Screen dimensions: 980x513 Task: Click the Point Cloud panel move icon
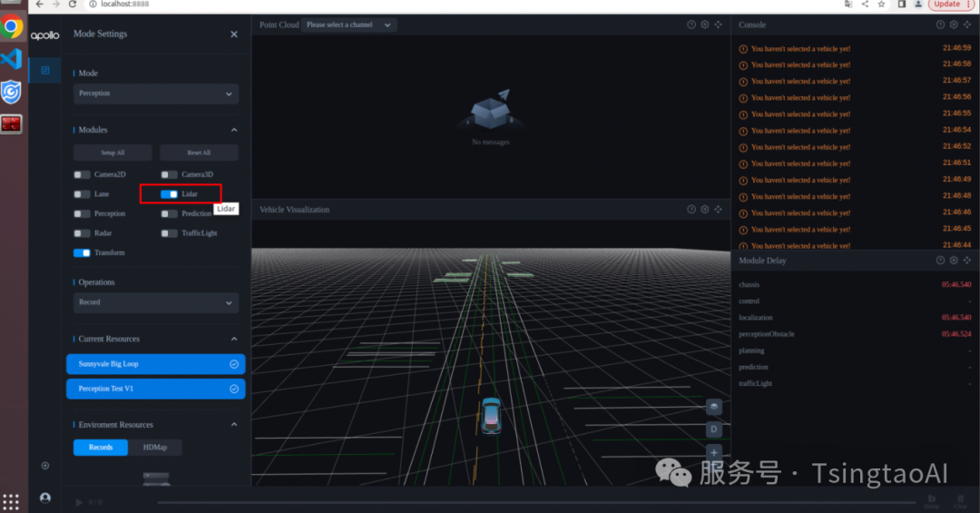(x=718, y=25)
